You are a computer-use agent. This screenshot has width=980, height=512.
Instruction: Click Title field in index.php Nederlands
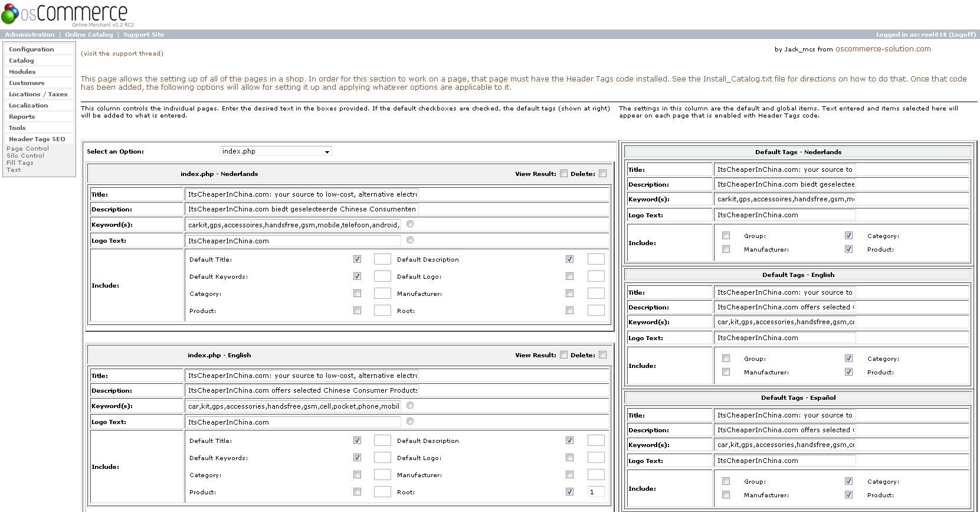coord(302,194)
